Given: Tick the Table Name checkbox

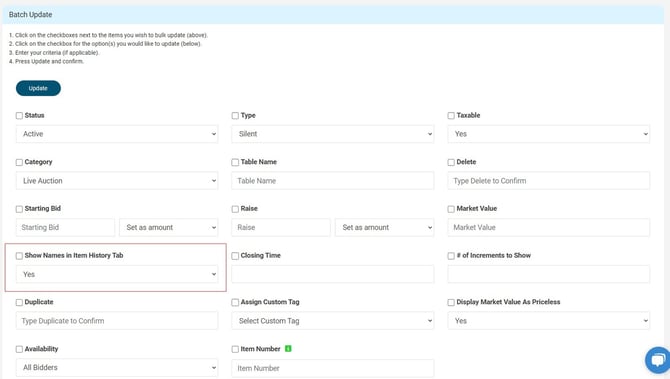Looking at the screenshot, I should [x=235, y=162].
